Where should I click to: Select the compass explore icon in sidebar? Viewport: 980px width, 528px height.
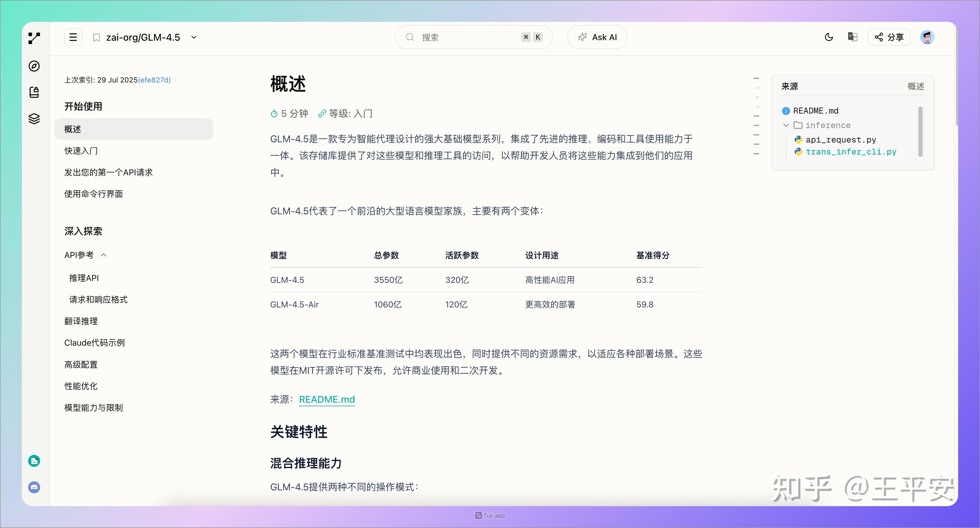tap(34, 66)
